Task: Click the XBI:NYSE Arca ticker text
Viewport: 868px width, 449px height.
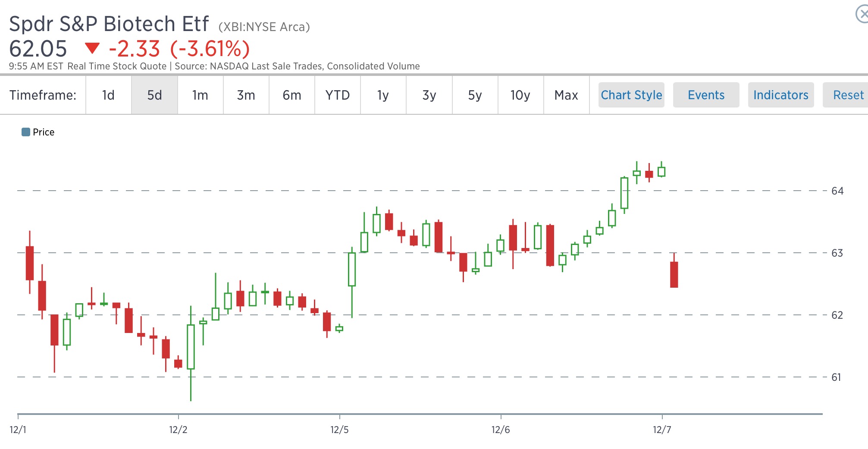Action: (x=264, y=27)
